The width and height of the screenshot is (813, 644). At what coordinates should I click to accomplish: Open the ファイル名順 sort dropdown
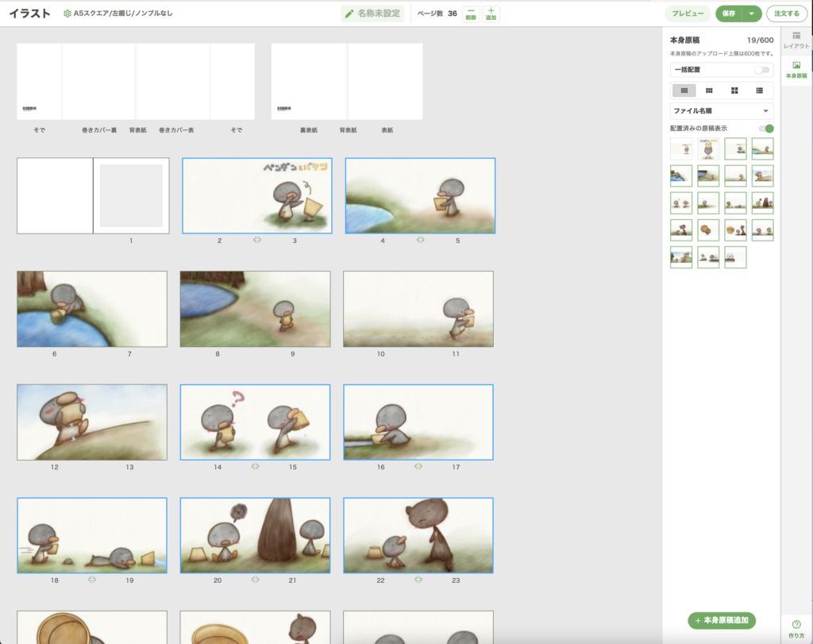tap(722, 111)
